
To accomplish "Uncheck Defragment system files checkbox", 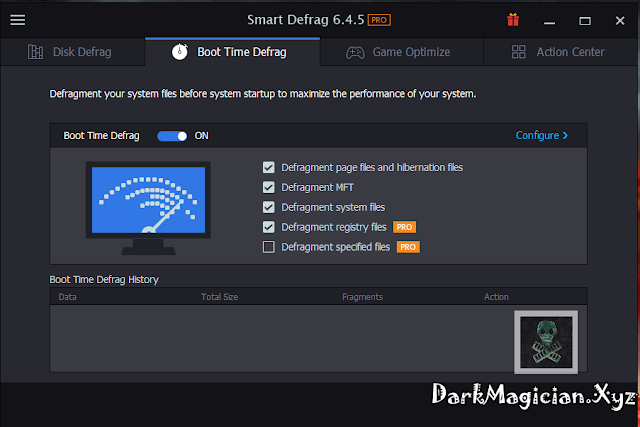I will (x=269, y=207).
